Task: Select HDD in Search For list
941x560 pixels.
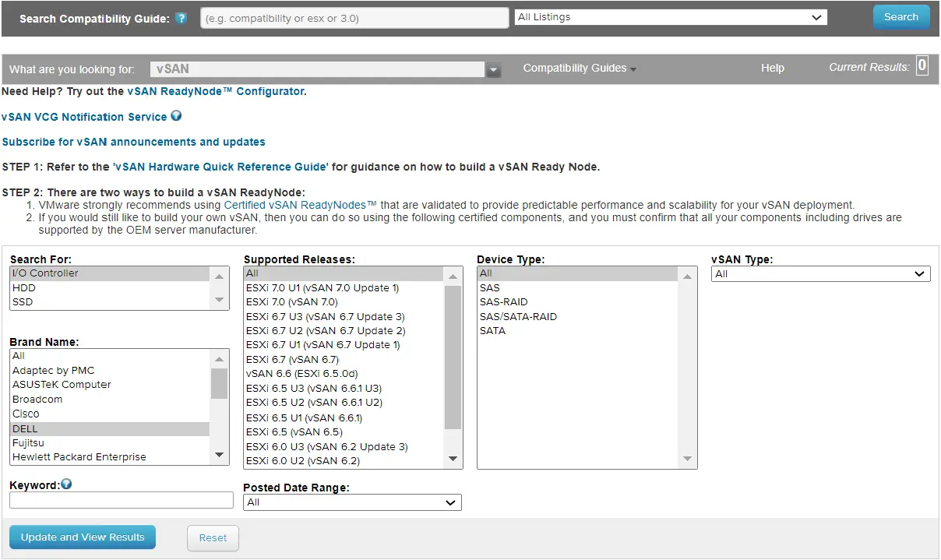Action: [x=110, y=287]
